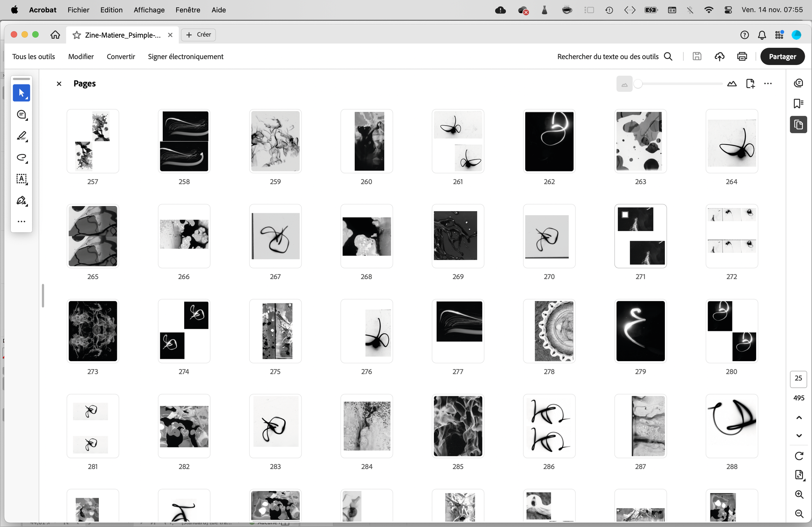Screen dimensions: 812x527
Task: Open the bookmarks panel icon
Action: coord(798,104)
